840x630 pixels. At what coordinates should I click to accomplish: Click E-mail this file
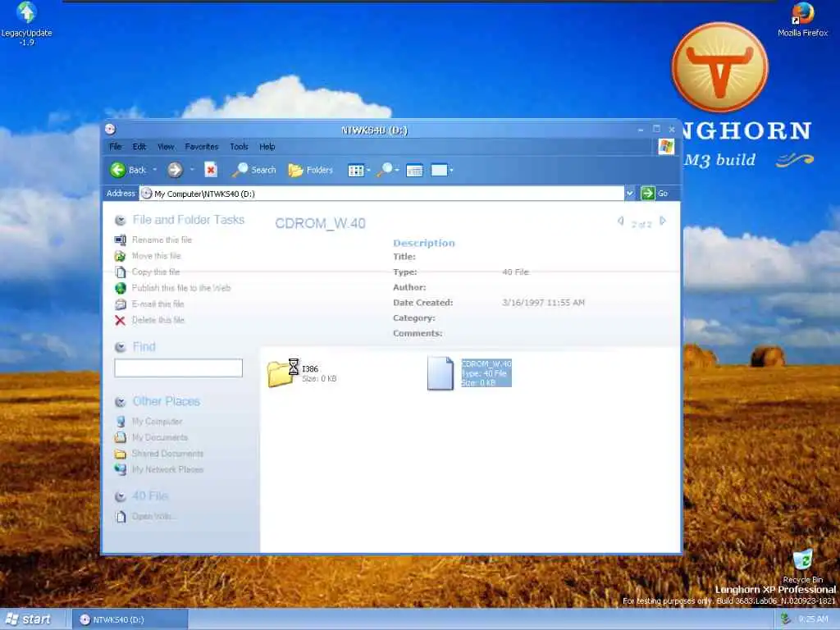158,304
